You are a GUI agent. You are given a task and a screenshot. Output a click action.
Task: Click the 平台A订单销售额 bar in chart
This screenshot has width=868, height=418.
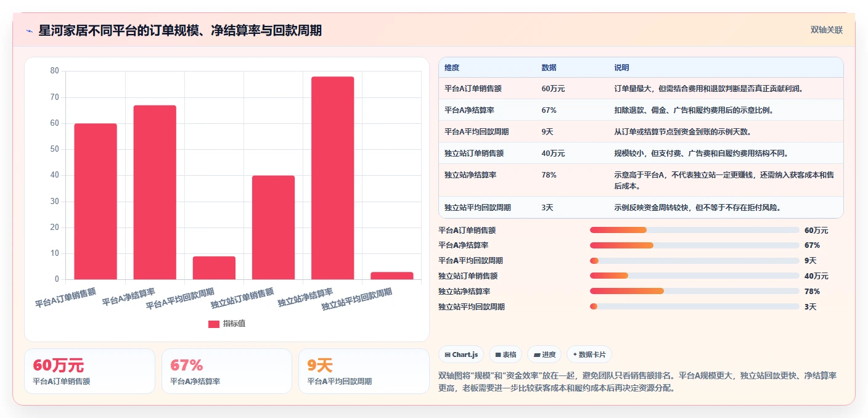pyautogui.click(x=96, y=202)
